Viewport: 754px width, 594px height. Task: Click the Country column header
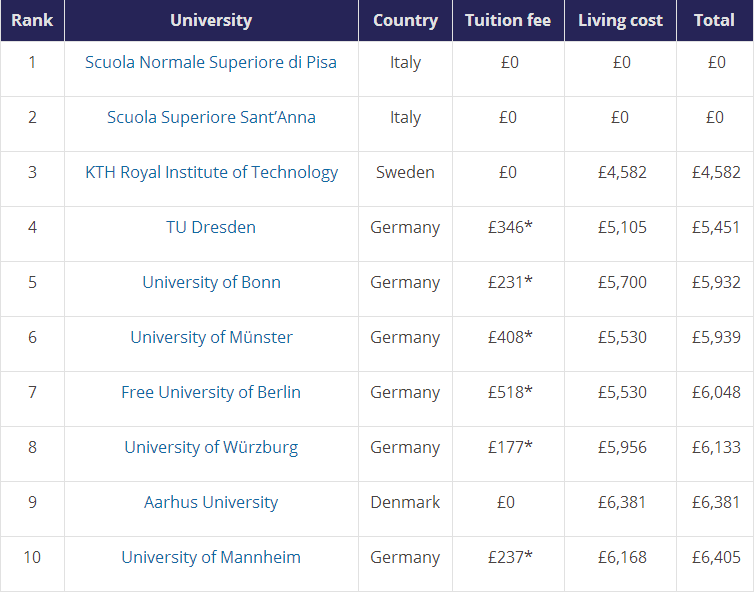(405, 20)
